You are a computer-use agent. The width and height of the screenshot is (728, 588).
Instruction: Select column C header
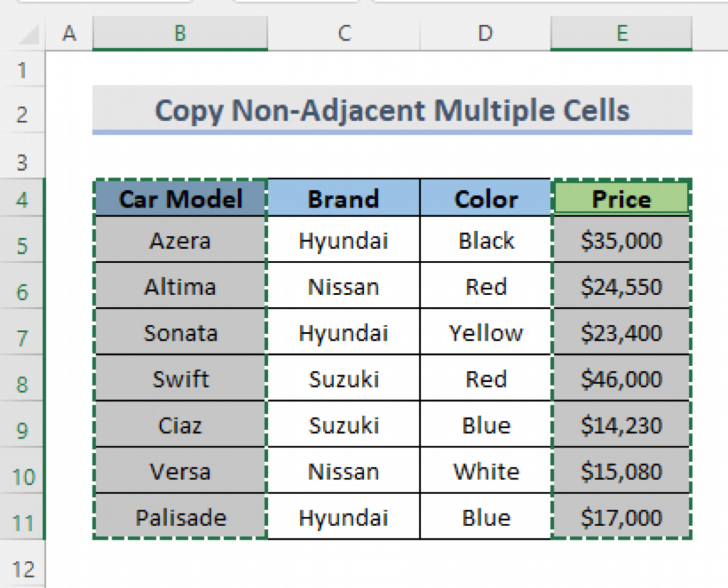point(343,34)
